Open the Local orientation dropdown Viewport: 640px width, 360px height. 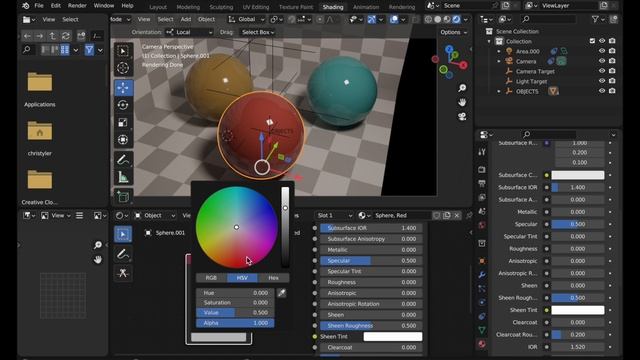pos(189,32)
